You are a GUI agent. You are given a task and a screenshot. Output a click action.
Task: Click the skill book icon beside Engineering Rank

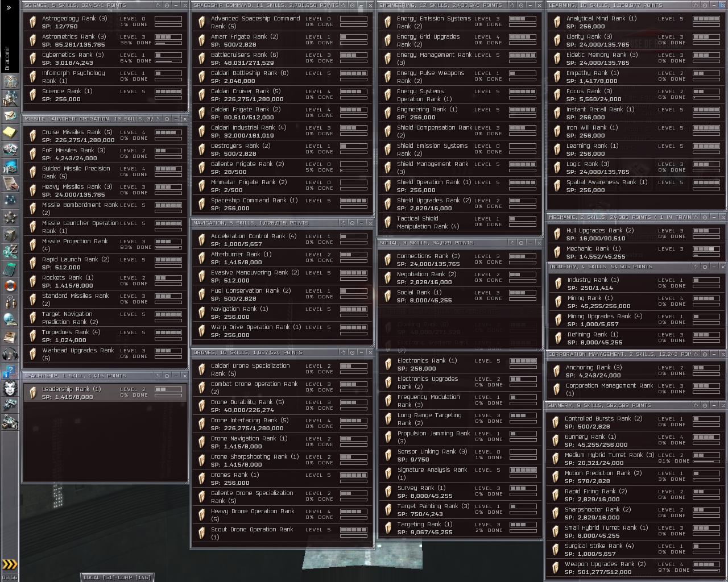click(x=388, y=113)
